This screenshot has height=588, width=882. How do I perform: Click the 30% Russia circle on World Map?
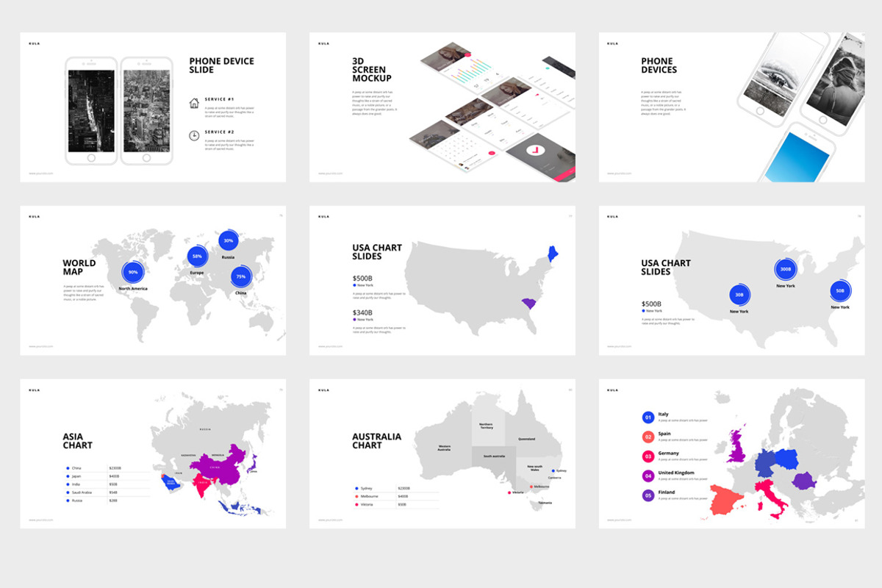(x=229, y=239)
